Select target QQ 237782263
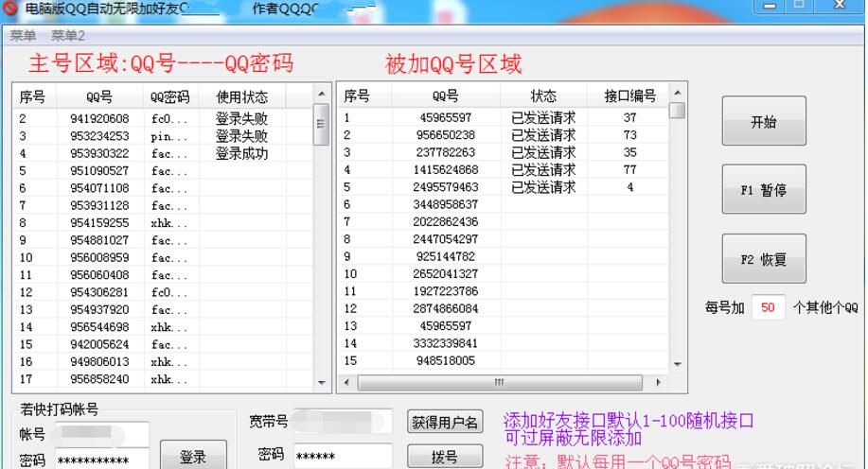 click(504, 152)
